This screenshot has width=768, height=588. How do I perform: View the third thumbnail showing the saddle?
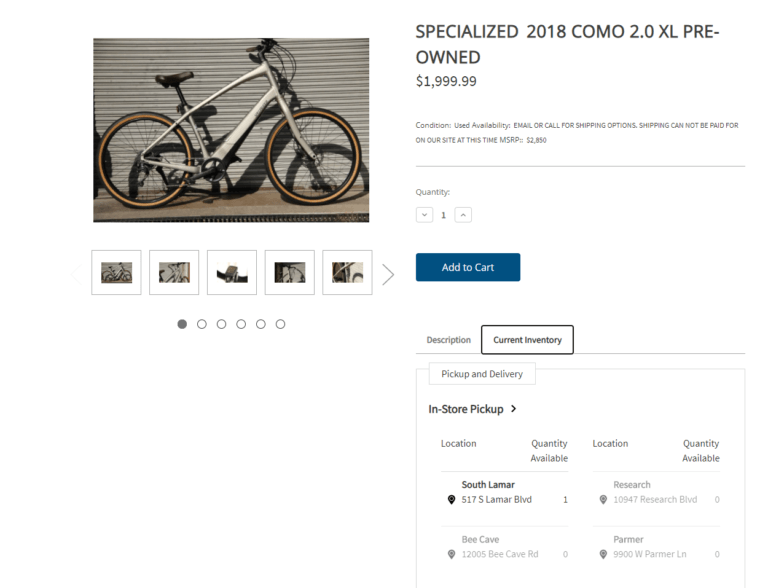click(232, 272)
